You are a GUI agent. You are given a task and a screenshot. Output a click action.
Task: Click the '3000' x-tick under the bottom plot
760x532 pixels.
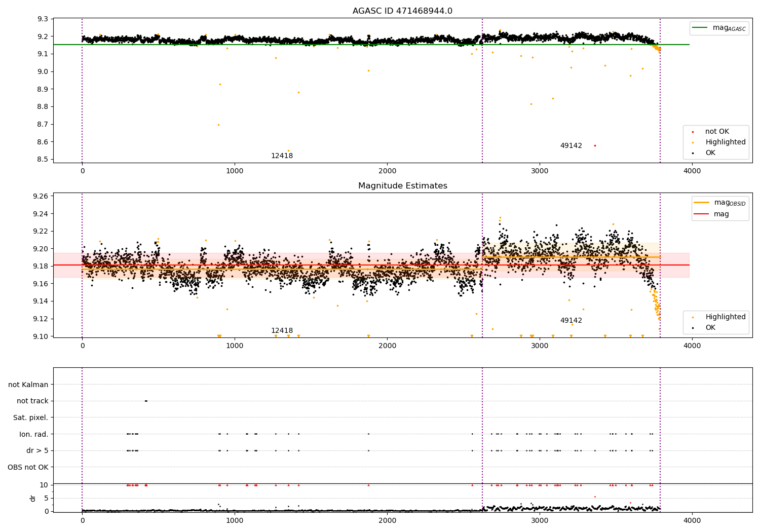pos(540,521)
